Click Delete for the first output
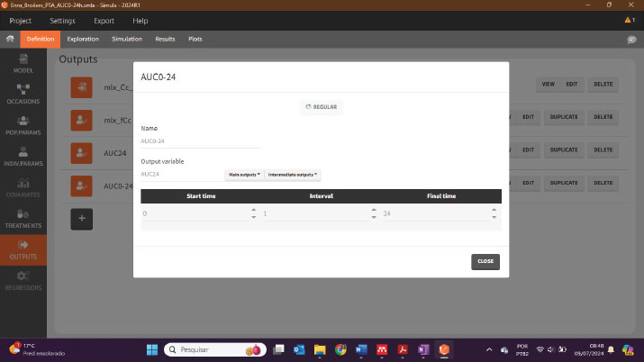 point(603,84)
